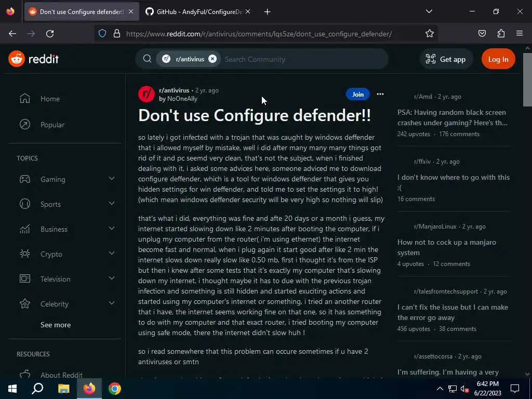Image resolution: width=532 pixels, height=399 pixels.
Task: Expand the Sports topic chevron
Action: pyautogui.click(x=112, y=203)
